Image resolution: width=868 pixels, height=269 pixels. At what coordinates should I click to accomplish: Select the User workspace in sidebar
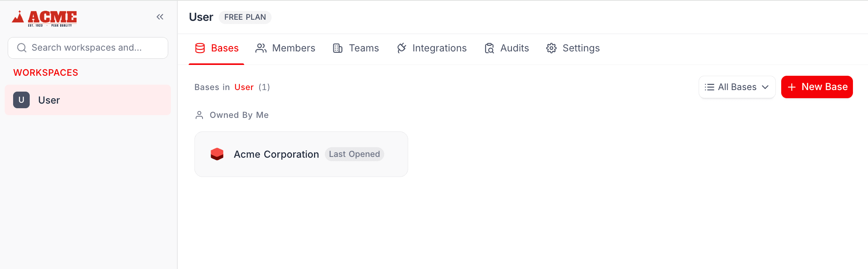click(88, 100)
